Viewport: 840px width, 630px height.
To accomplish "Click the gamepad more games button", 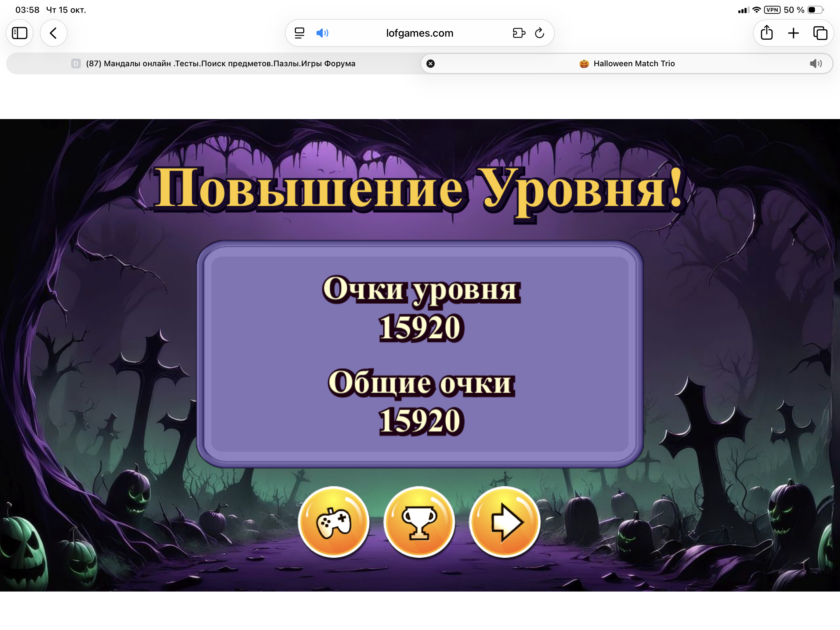I will point(333,522).
